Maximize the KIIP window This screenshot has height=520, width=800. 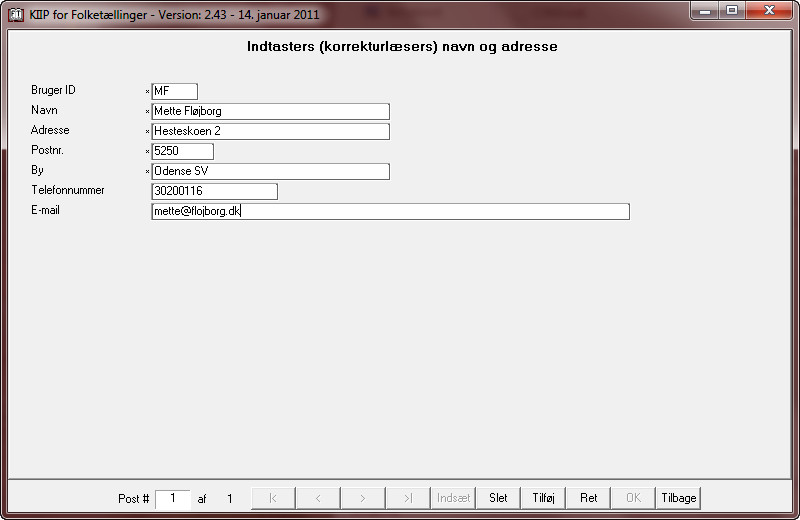click(732, 10)
